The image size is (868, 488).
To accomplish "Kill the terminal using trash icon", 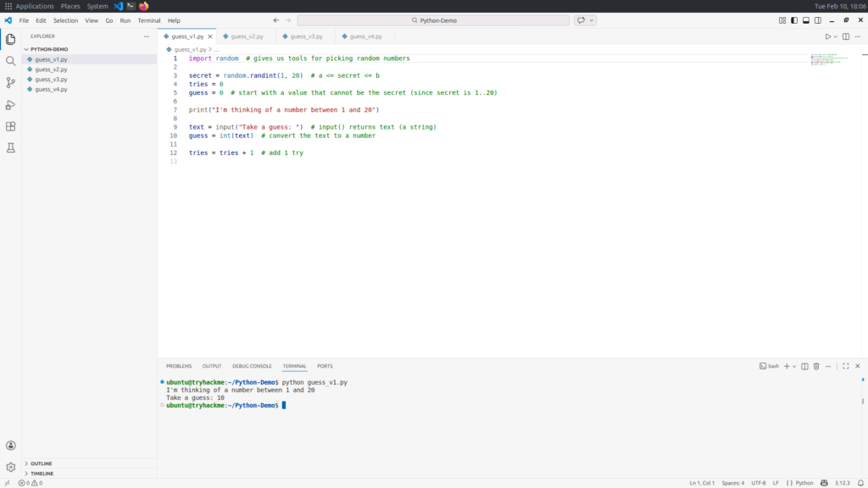I will (x=816, y=366).
